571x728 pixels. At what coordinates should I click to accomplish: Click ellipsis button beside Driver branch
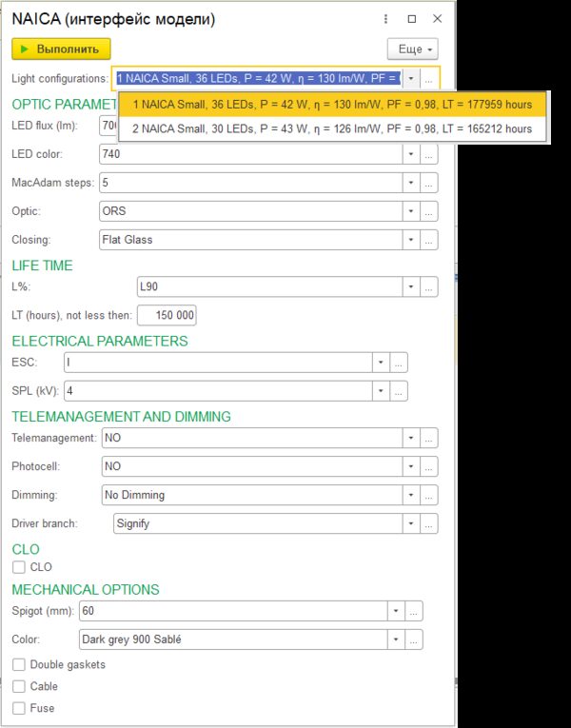(x=429, y=523)
